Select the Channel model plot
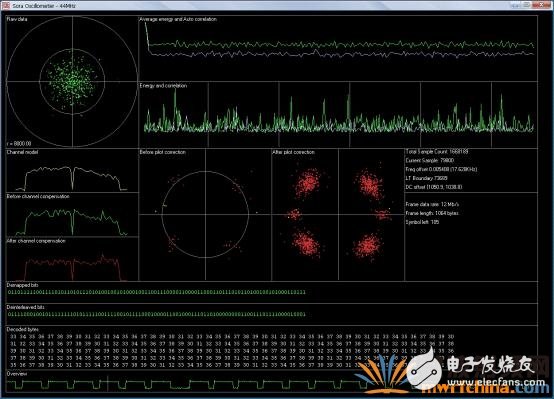 [x=72, y=170]
